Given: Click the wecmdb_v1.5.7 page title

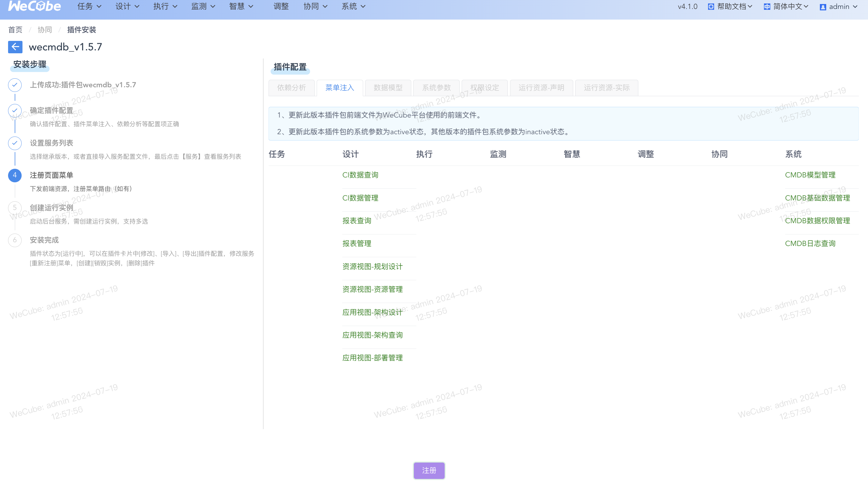Looking at the screenshot, I should 65,47.
